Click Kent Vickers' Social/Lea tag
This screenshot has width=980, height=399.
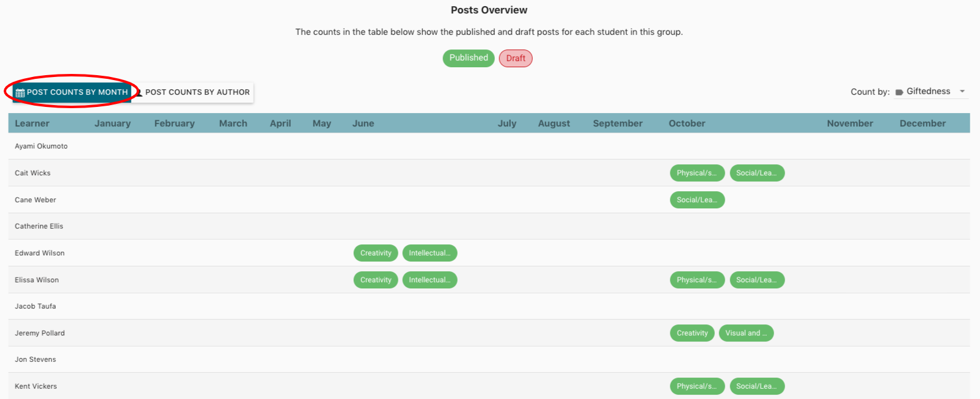(757, 386)
